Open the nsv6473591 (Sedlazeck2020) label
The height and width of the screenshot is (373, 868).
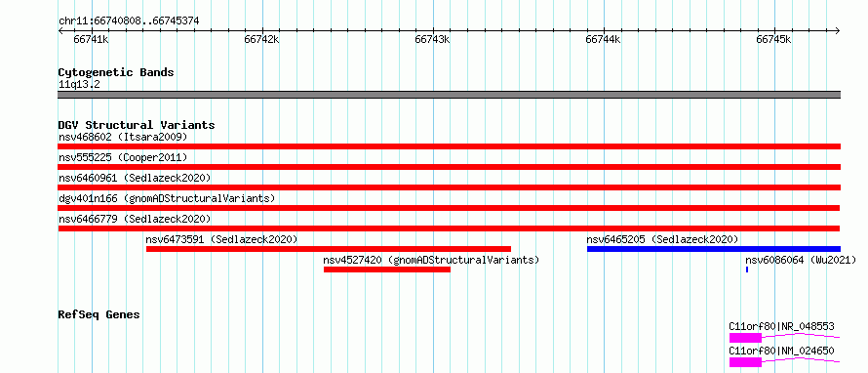click(x=222, y=239)
